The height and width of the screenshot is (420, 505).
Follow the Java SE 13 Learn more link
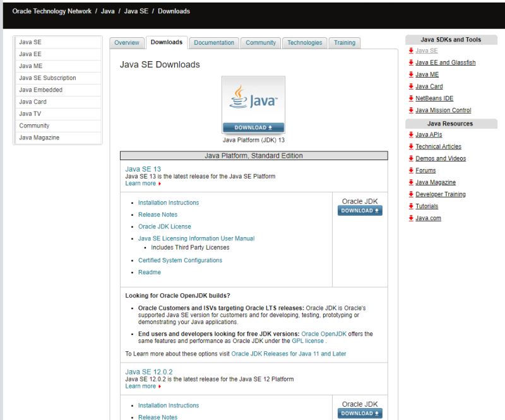(141, 184)
